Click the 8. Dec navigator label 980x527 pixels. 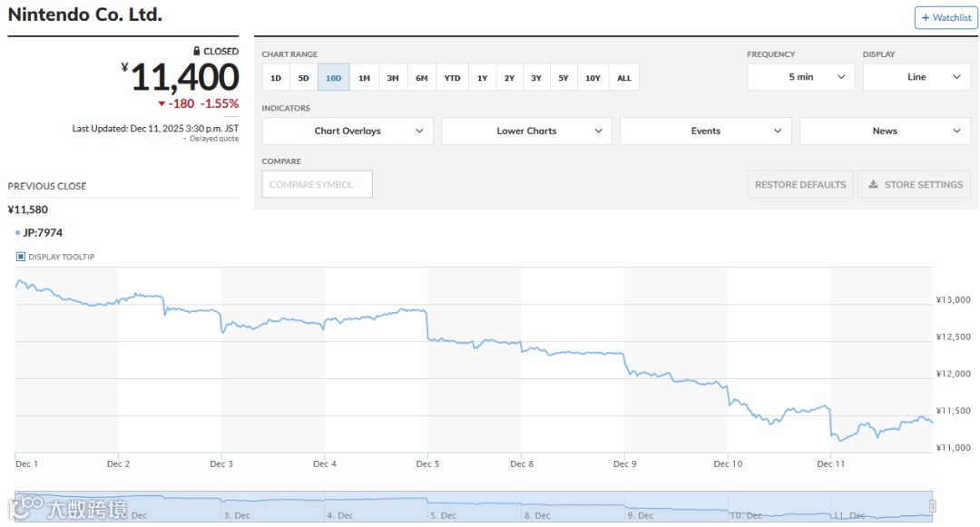point(537,516)
